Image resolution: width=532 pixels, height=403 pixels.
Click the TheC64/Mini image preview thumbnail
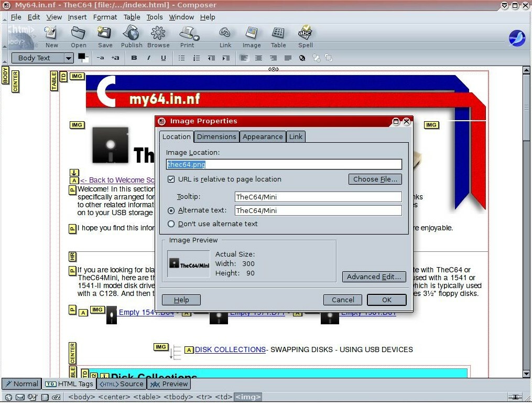[189, 264]
